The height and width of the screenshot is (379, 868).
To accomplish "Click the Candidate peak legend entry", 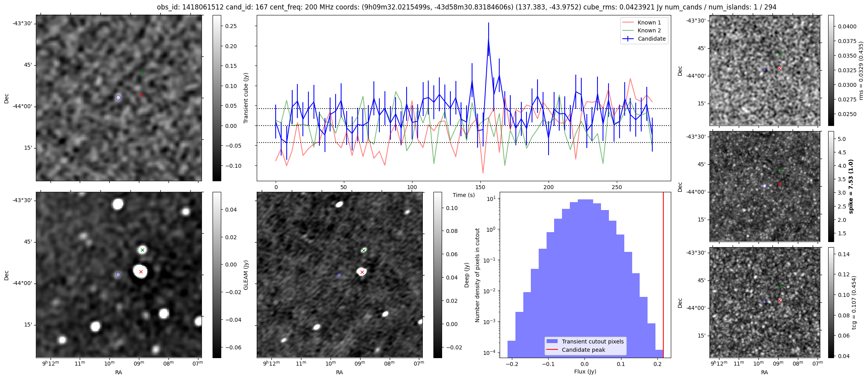I will pyautogui.click(x=583, y=350).
